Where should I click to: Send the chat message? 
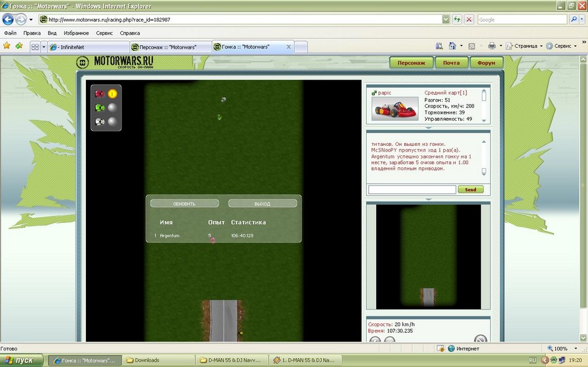click(x=470, y=190)
